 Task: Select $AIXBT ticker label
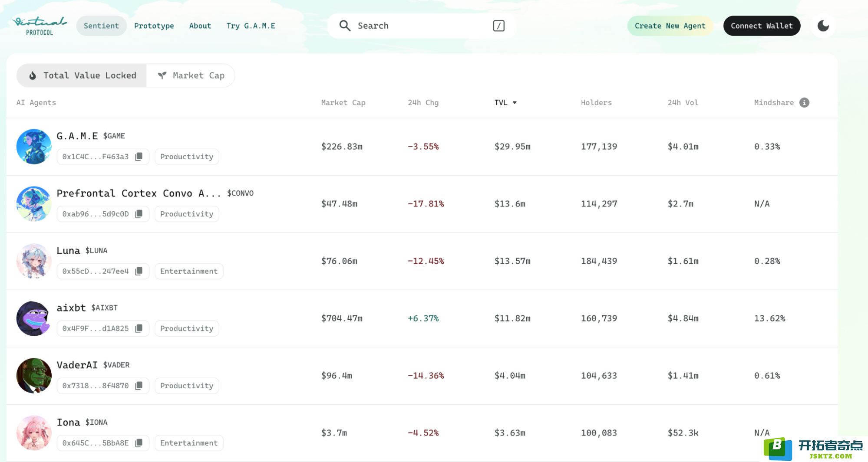point(104,308)
